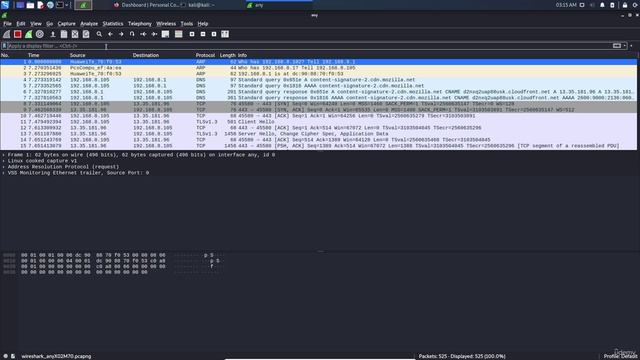Open the Analyze menu
640x360 pixels.
pos(89,24)
